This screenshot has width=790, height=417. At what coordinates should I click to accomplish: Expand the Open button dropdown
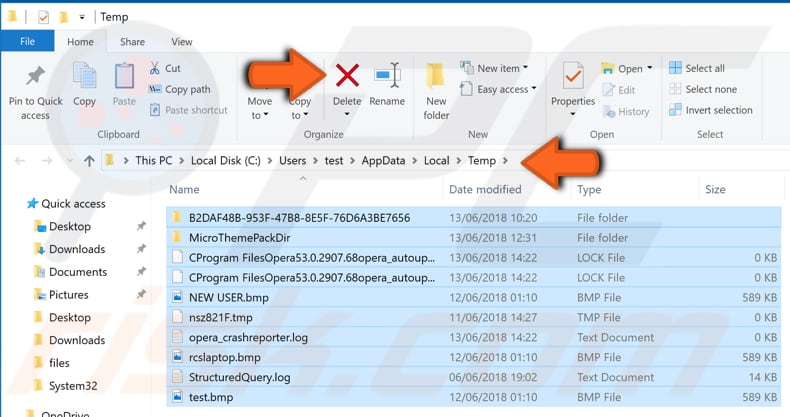point(649,68)
